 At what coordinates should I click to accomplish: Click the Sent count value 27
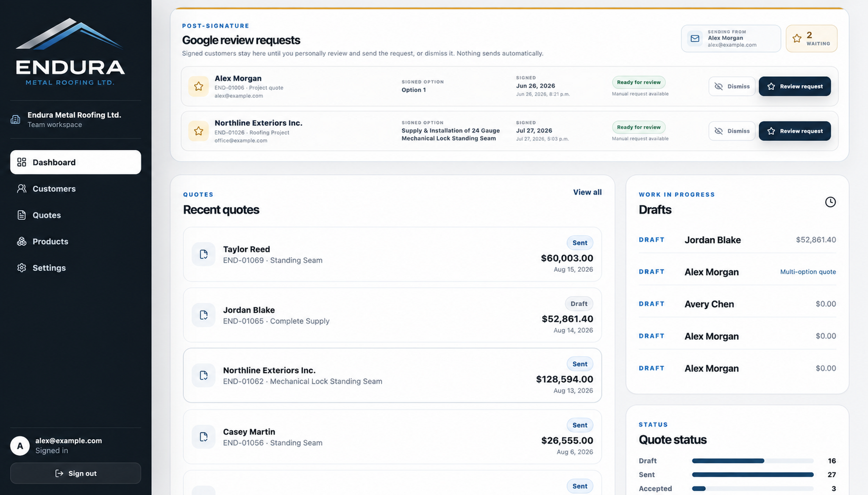(x=832, y=475)
